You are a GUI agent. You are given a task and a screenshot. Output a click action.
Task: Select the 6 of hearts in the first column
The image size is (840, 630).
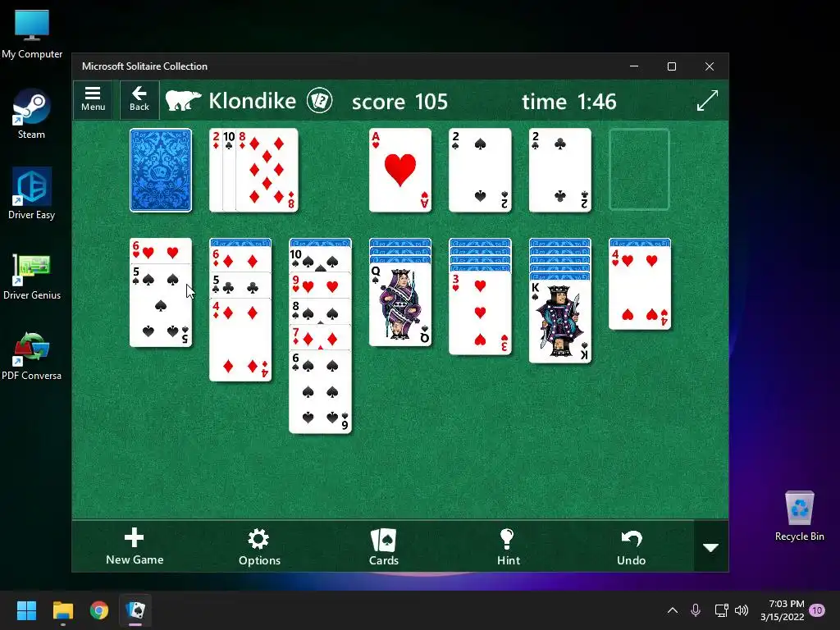(161, 251)
